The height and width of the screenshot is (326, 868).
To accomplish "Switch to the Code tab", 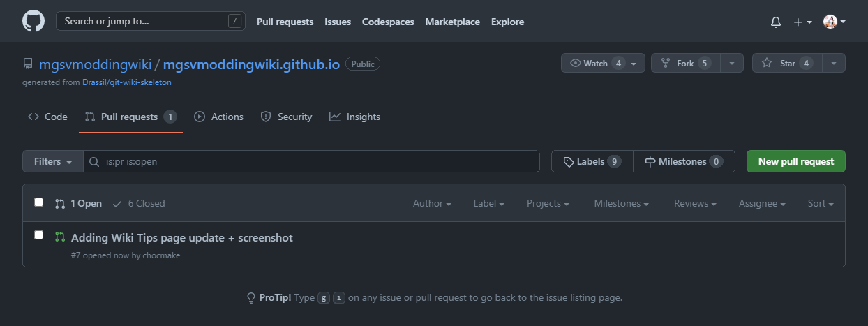I will (47, 117).
